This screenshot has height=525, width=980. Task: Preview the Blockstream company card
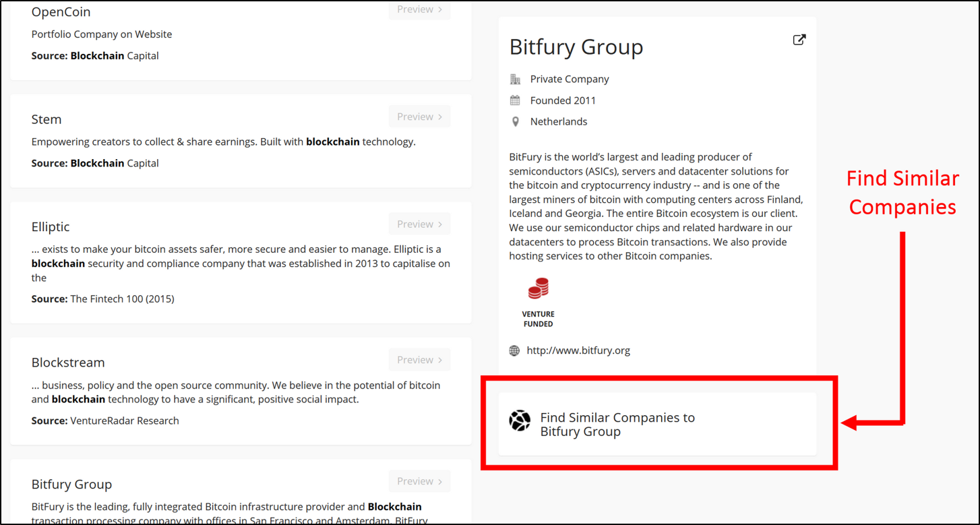pos(419,360)
